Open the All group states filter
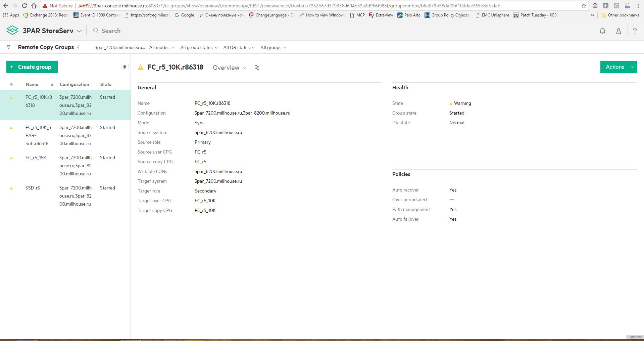 pyautogui.click(x=199, y=48)
